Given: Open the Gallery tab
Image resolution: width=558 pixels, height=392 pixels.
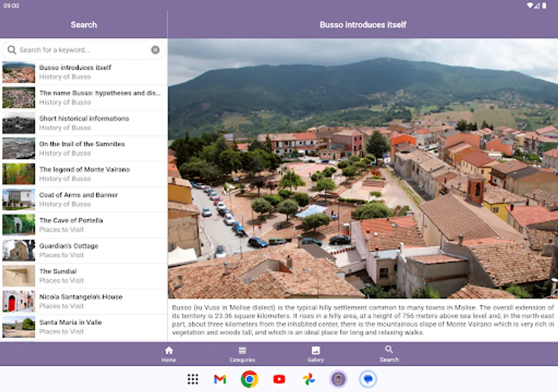Looking at the screenshot, I should [x=316, y=354].
